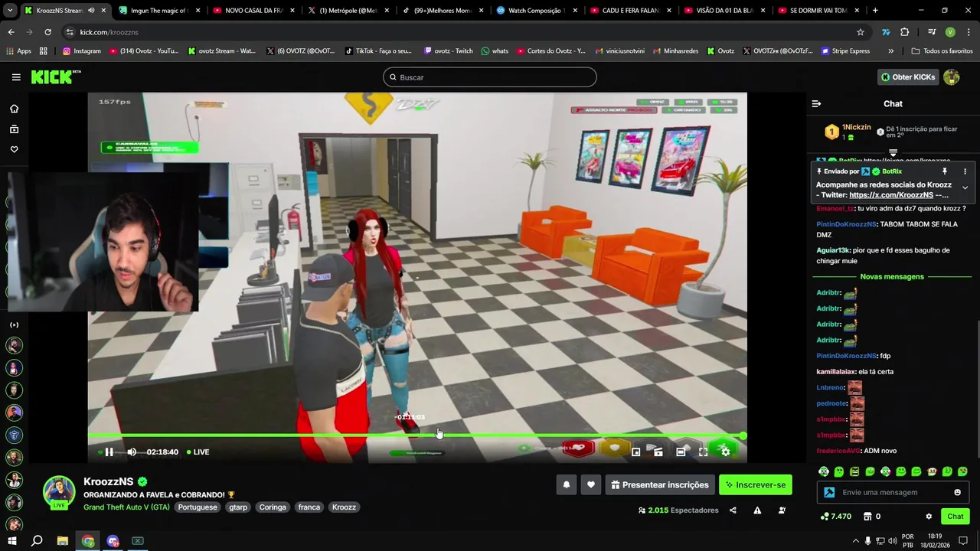Screen dimensions: 980x551
Task: Open the emoji picker in chat input
Action: pyautogui.click(x=957, y=492)
